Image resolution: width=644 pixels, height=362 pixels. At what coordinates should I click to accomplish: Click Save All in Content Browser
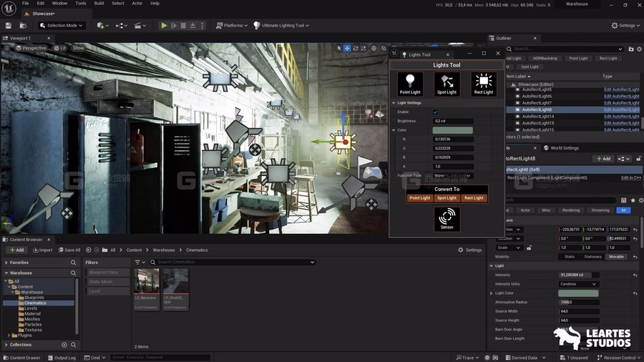[69, 250]
